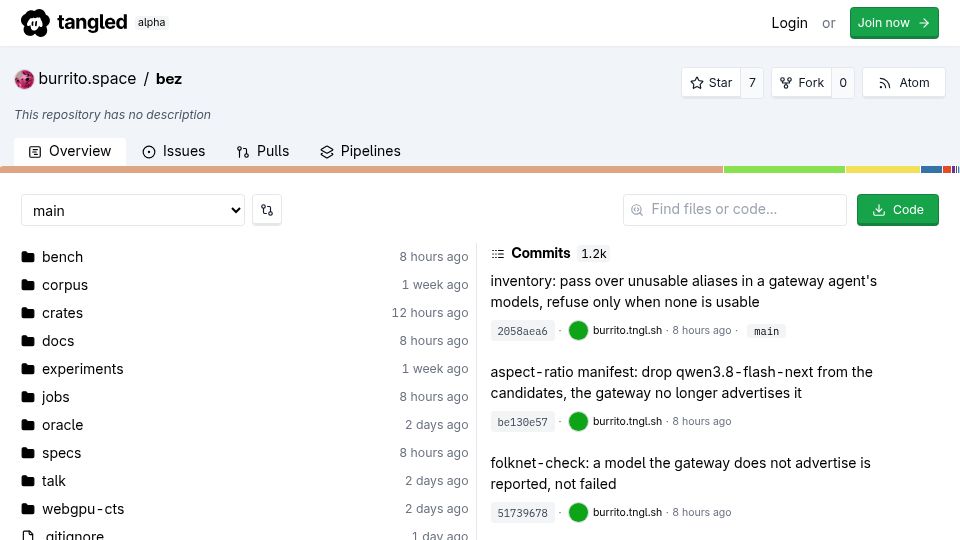Switch to the Overview tab
The width and height of the screenshot is (960, 540).
[x=70, y=151]
